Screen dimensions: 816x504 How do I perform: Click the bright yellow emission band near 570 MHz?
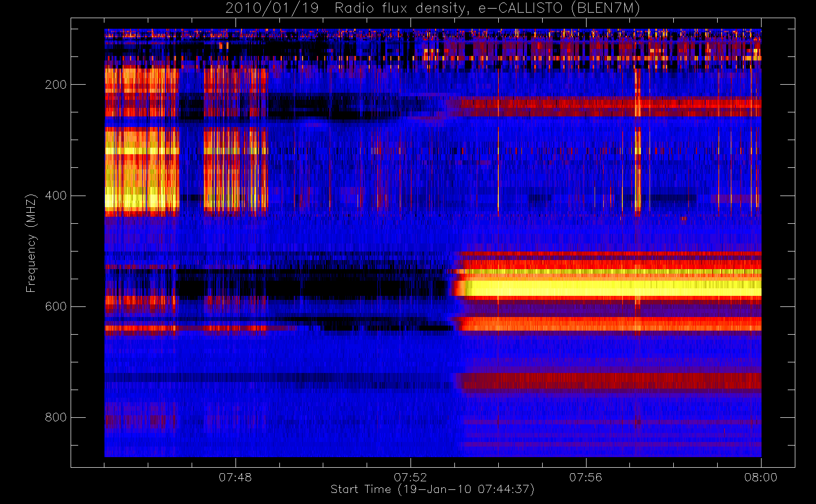click(613, 288)
